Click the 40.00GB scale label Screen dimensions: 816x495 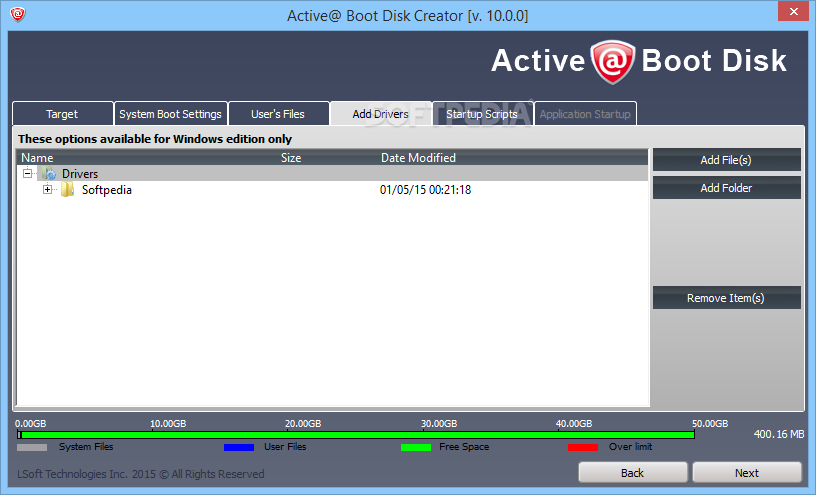[574, 423]
